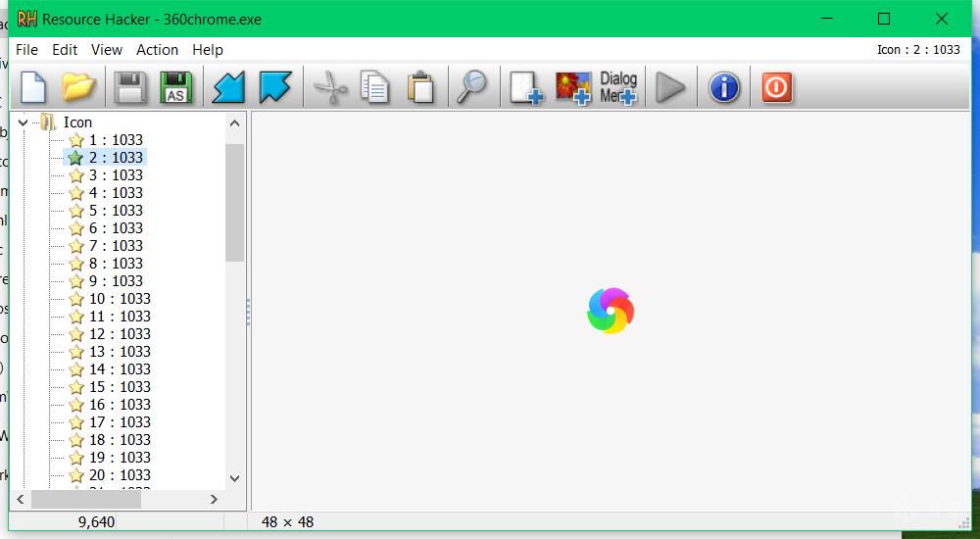Viewport: 980px width, 539px height.
Task: Select icon resource 20 : 1033
Action: tap(120, 475)
